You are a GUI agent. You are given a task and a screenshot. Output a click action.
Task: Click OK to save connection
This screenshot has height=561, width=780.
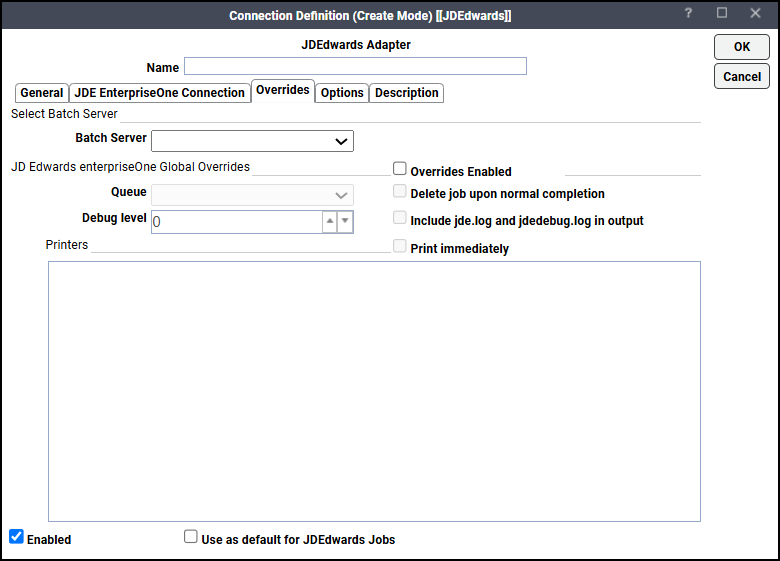point(742,47)
